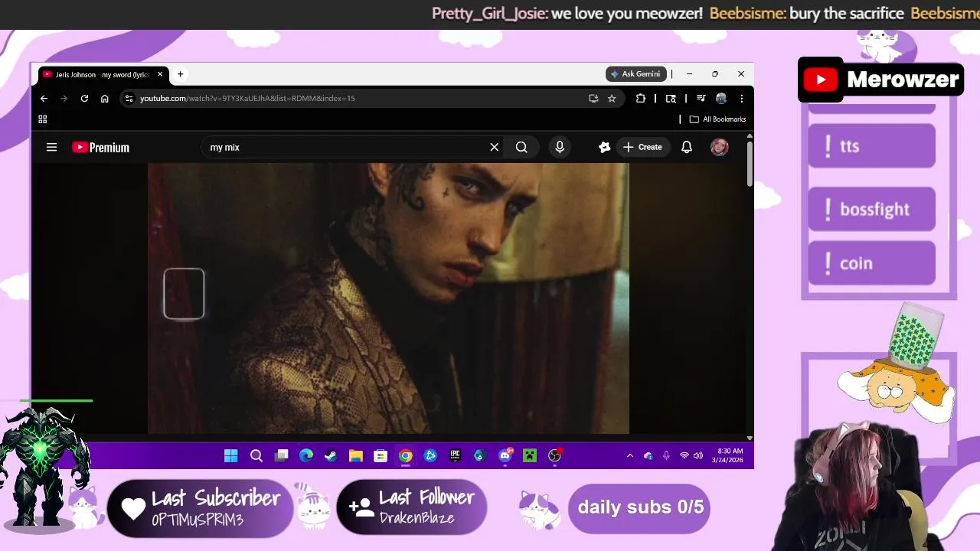Clear the 'my mix' search text
The height and width of the screenshot is (551, 980).
494,147
